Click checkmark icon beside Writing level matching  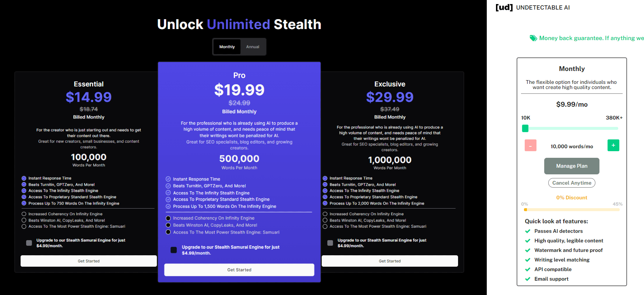(528, 260)
